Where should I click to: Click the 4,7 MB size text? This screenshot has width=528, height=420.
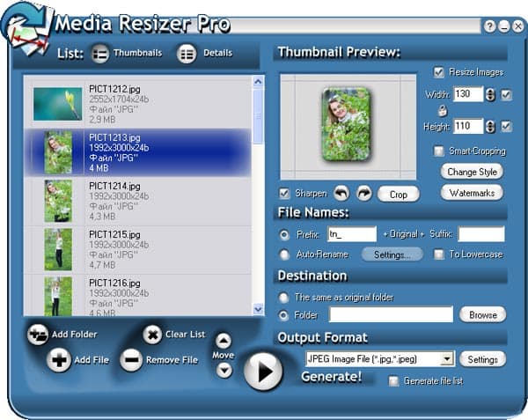pos(102,265)
